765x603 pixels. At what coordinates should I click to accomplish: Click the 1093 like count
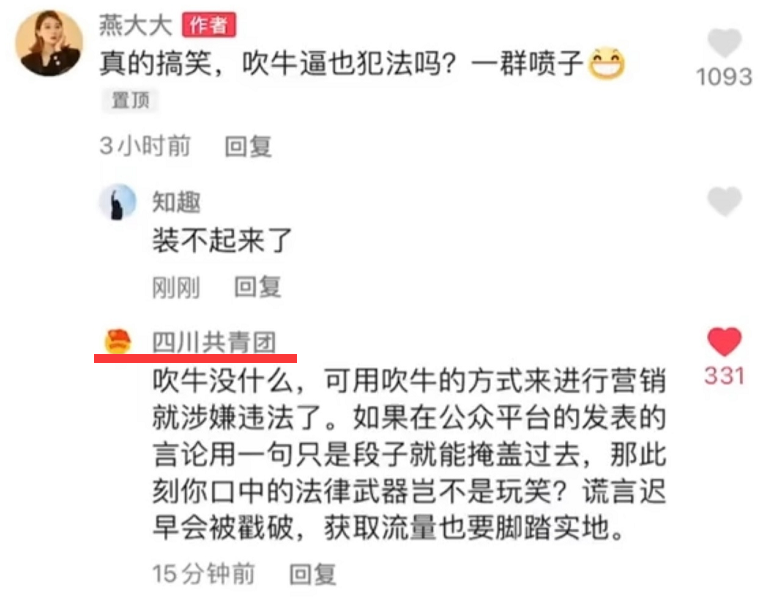click(724, 77)
